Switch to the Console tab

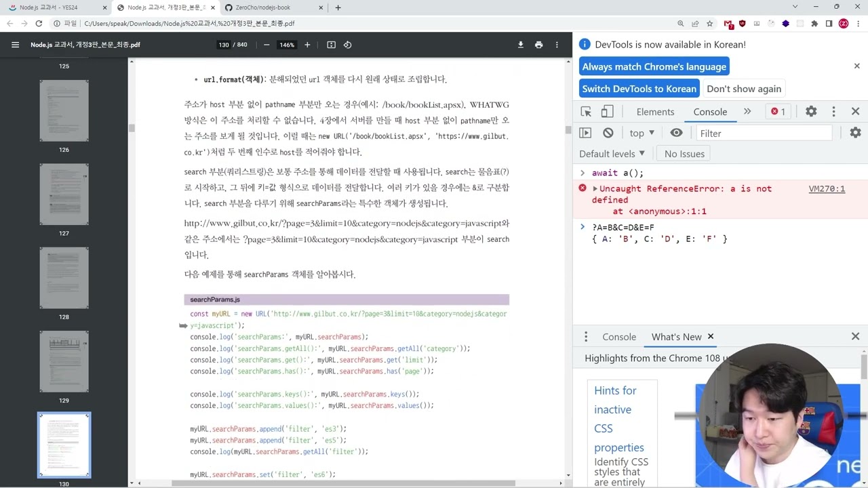point(710,112)
